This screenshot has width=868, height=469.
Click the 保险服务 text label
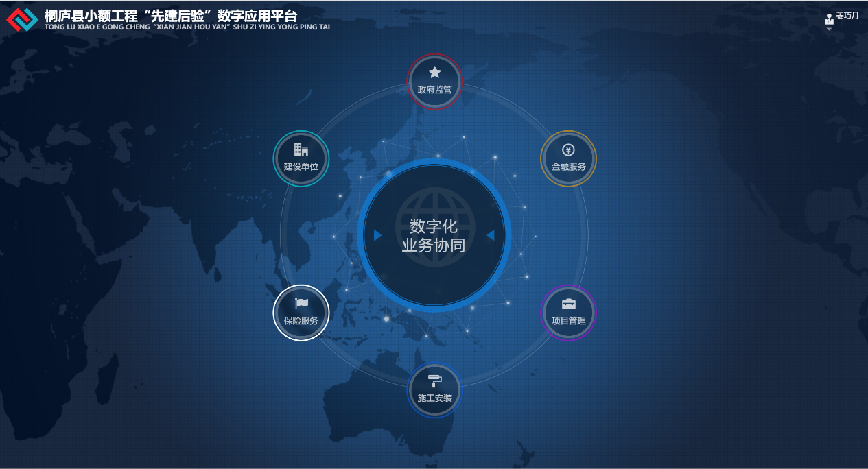[301, 320]
